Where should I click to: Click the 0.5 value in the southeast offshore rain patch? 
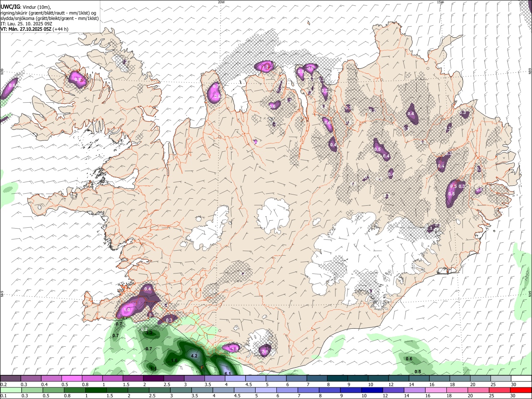tap(418, 372)
